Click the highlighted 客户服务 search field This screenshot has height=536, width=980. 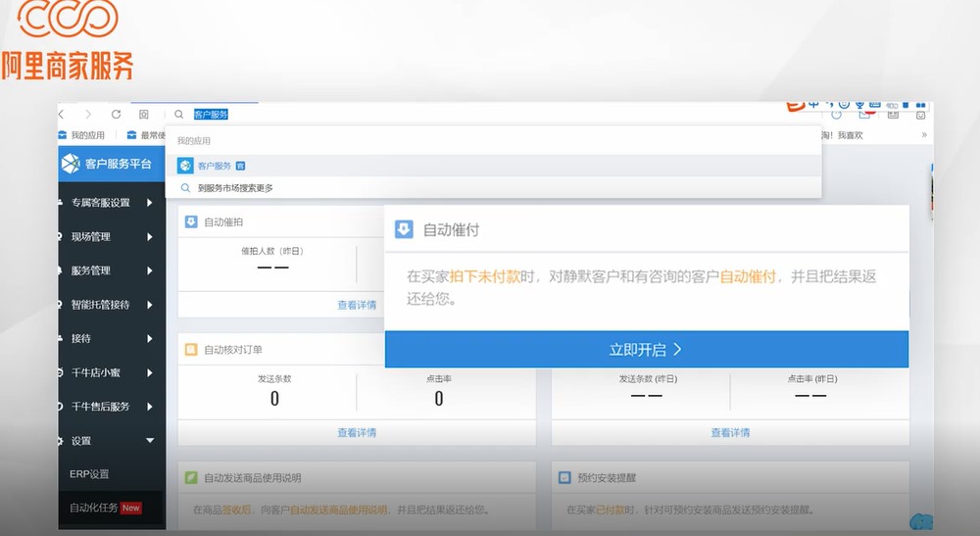(211, 115)
